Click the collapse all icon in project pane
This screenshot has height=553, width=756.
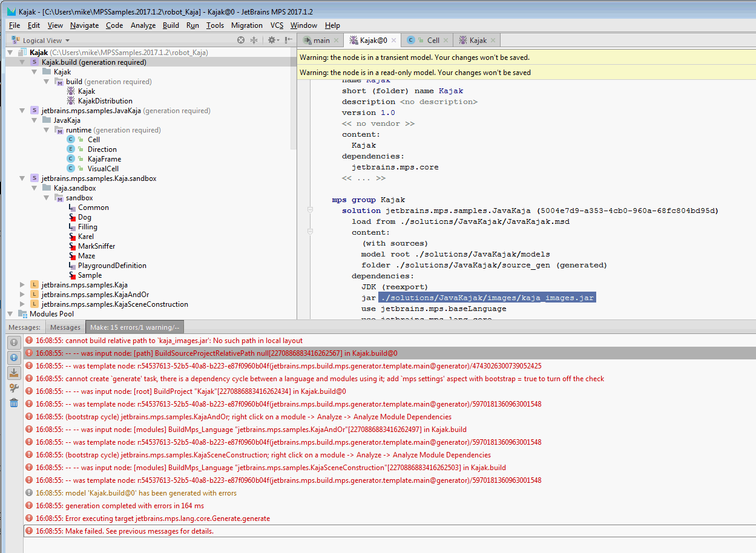point(254,41)
